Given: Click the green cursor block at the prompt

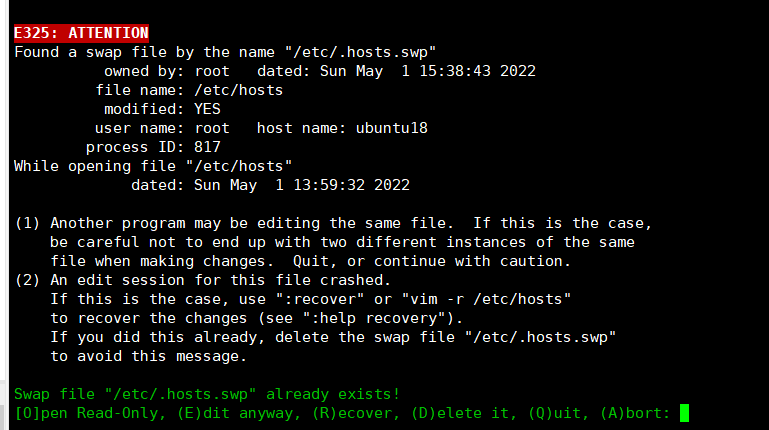Looking at the screenshot, I should click(x=684, y=412).
